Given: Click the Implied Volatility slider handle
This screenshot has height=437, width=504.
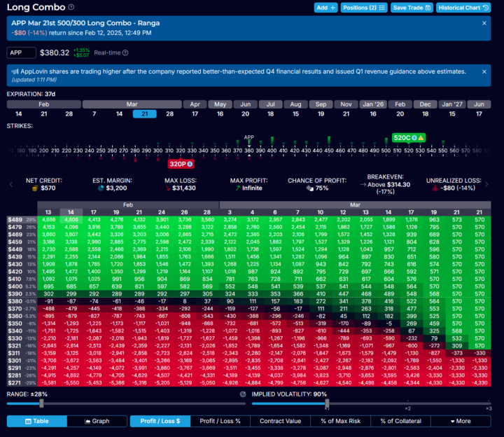Looking at the screenshot, I should (326, 403).
